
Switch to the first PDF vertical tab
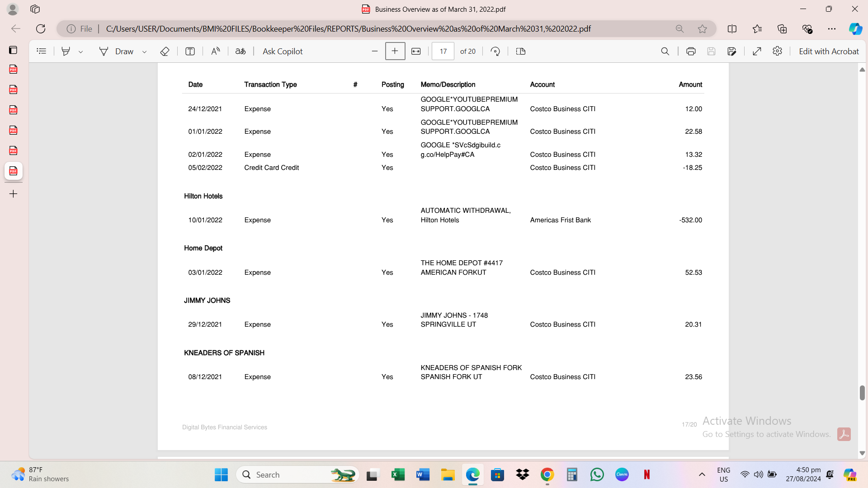[x=13, y=70]
